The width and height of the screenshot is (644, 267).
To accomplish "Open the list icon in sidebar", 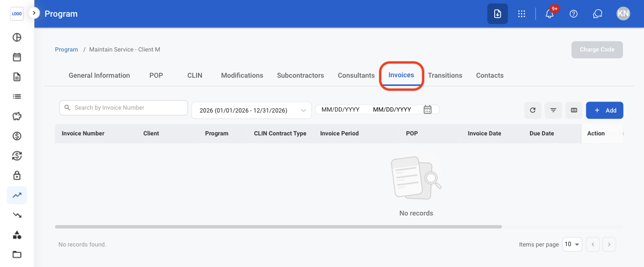I will coord(17,96).
